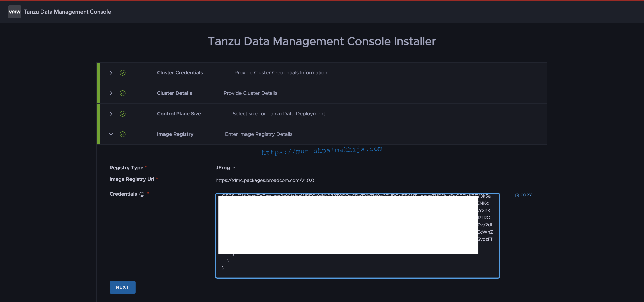644x302 pixels.
Task: Click 'Select size for Tanzu Data Deployment' text
Action: [279, 114]
